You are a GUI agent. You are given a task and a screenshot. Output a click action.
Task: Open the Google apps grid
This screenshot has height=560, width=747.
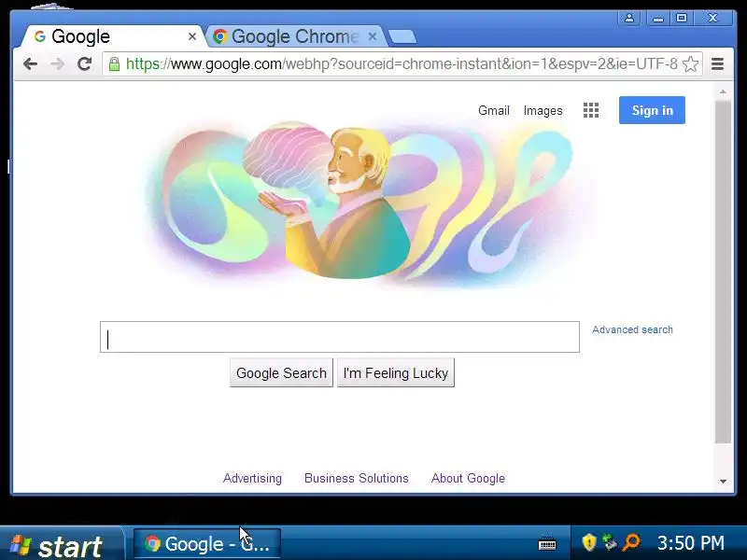591,110
